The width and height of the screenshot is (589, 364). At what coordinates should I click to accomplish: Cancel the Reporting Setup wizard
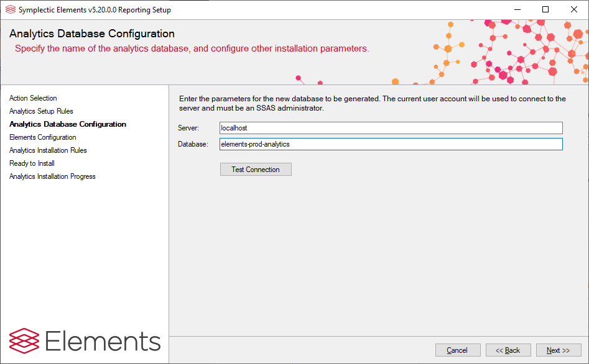click(x=458, y=350)
